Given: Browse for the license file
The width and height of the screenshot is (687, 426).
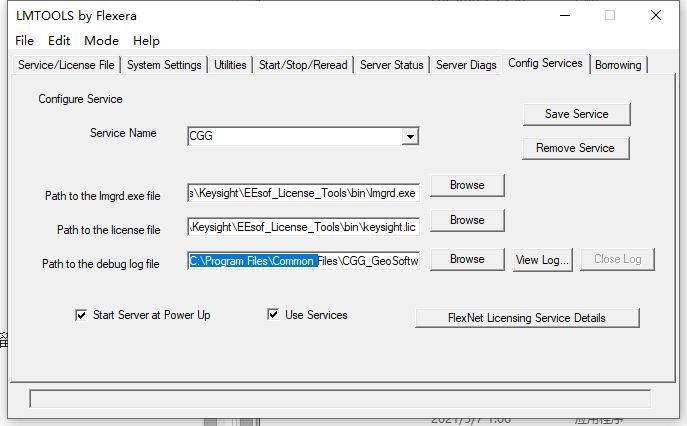Looking at the screenshot, I should 467,220.
